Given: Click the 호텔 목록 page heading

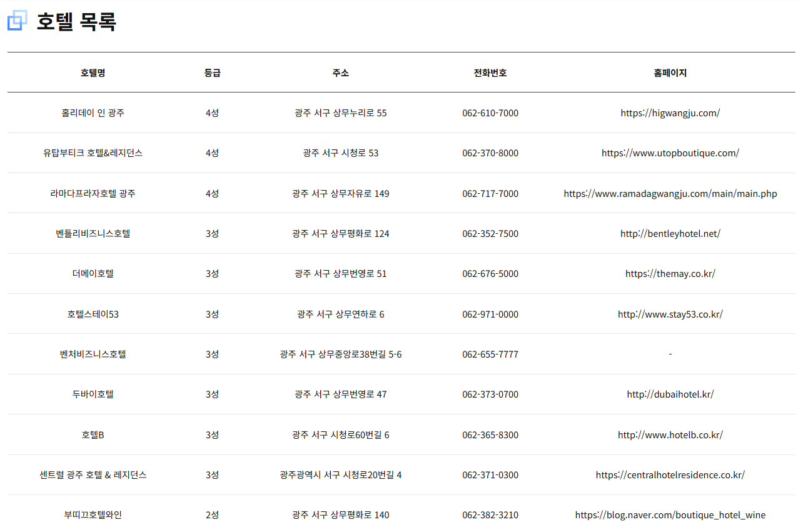Looking at the screenshot, I should (76, 22).
